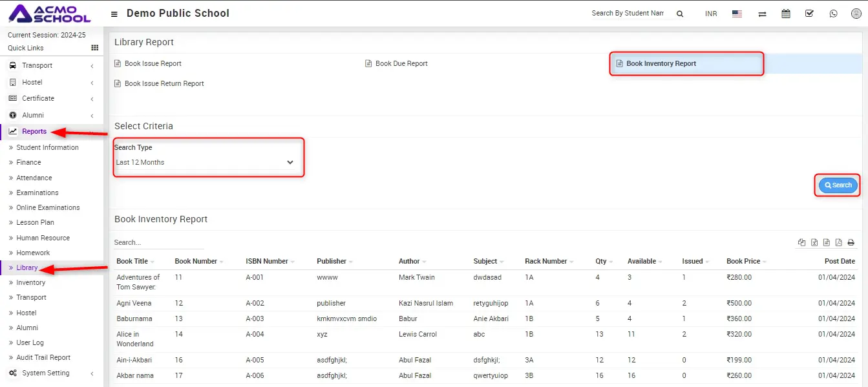The width and height of the screenshot is (868, 387).
Task: Open the Book Due Report link
Action: pyautogui.click(x=401, y=63)
